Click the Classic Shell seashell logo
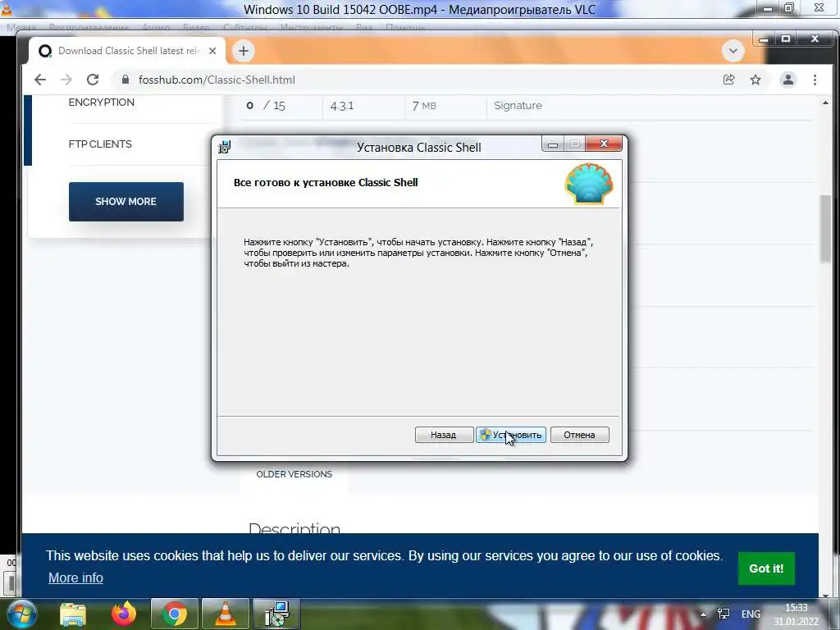Image resolution: width=840 pixels, height=630 pixels. [x=589, y=183]
